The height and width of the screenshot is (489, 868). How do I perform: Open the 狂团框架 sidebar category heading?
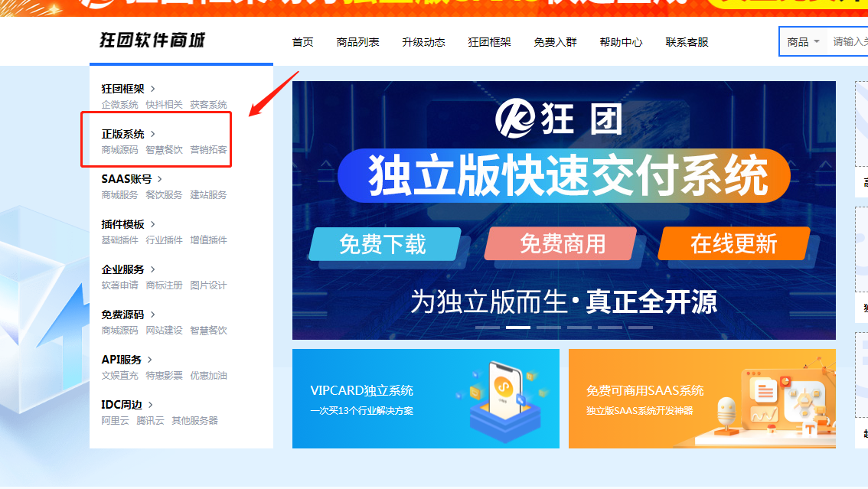(x=123, y=89)
